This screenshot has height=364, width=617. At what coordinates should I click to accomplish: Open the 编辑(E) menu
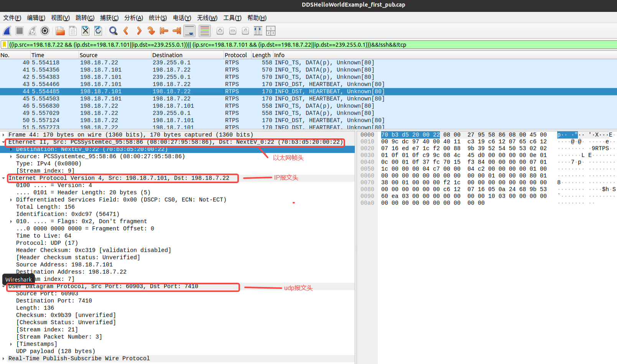[36, 18]
